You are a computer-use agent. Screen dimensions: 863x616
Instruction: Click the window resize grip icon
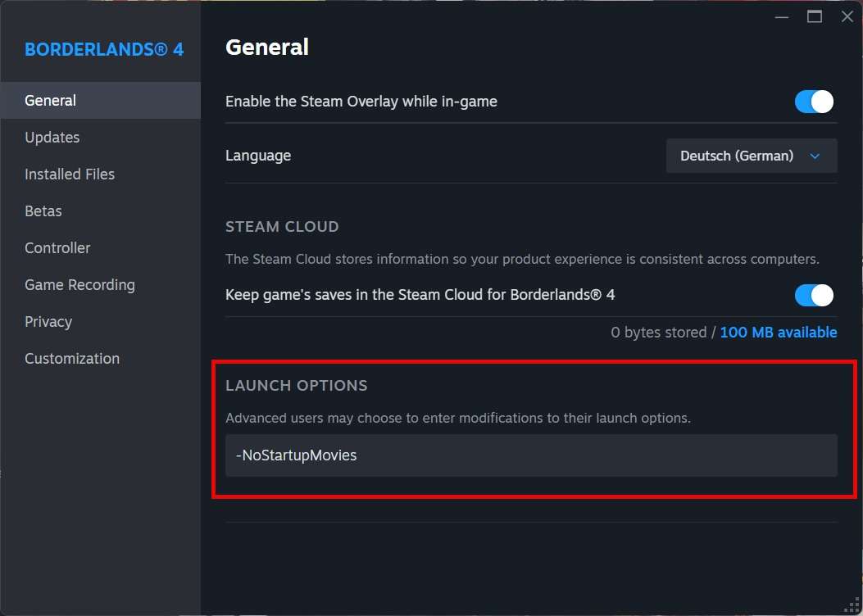(x=852, y=605)
